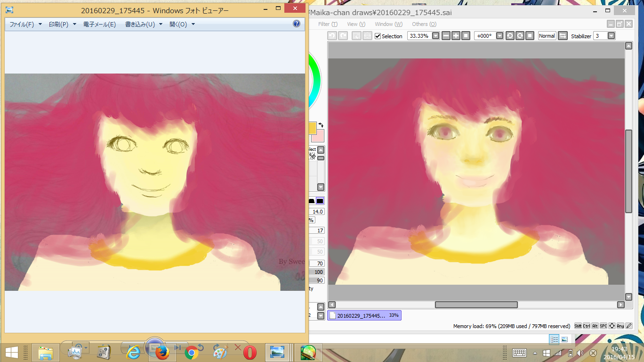This screenshot has width=644, height=362.
Task: Click the deselect icon in SAI toolbar
Action: [356, 36]
